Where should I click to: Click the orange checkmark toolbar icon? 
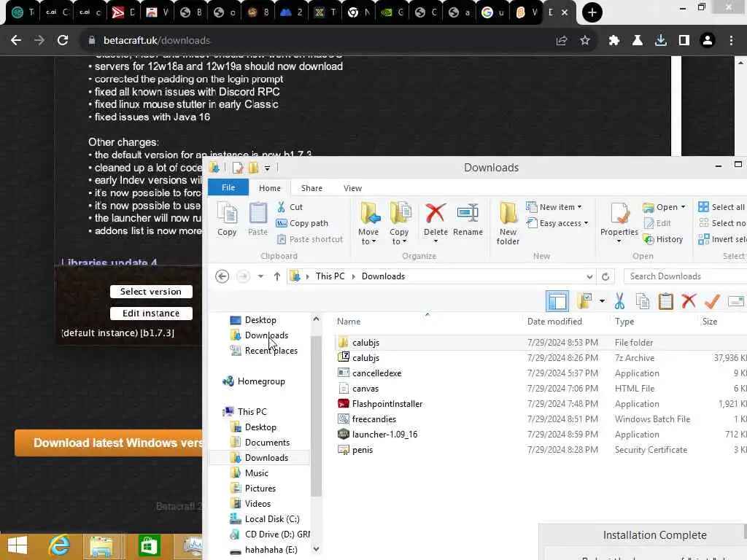pyautogui.click(x=712, y=301)
